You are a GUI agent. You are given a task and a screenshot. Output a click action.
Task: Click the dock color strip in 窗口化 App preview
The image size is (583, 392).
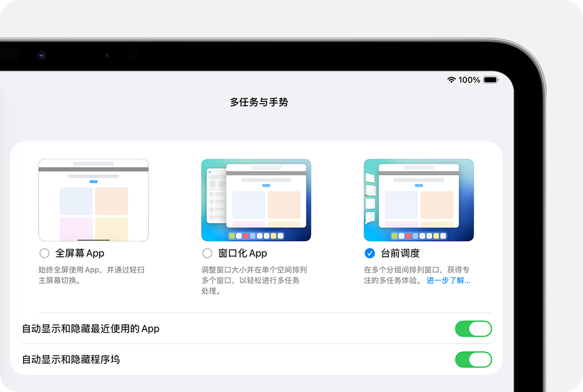click(x=256, y=234)
